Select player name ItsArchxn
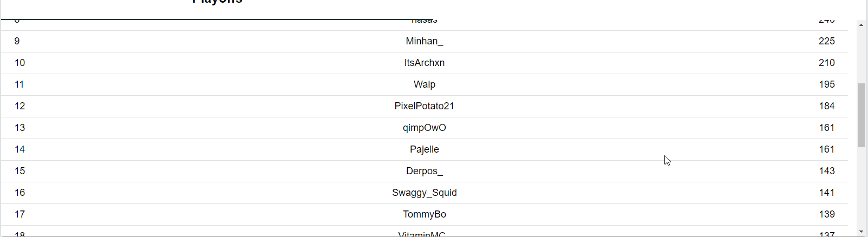The width and height of the screenshot is (868, 237). 425,63
